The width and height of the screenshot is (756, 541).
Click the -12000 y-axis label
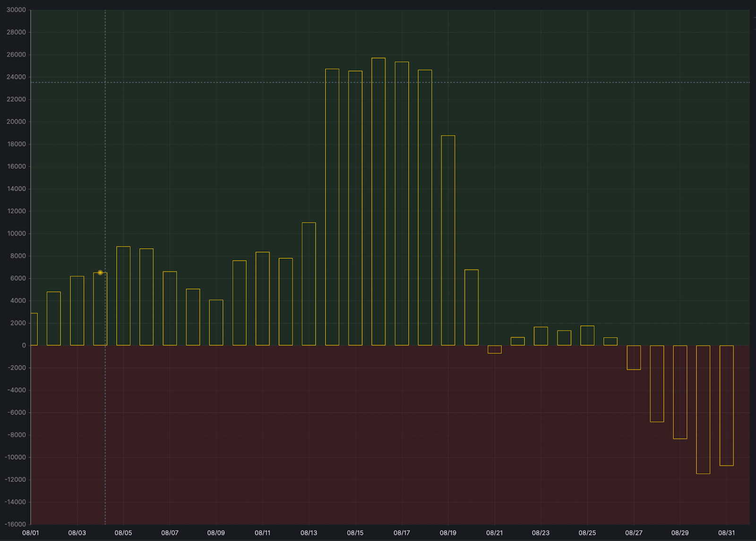(x=15, y=480)
